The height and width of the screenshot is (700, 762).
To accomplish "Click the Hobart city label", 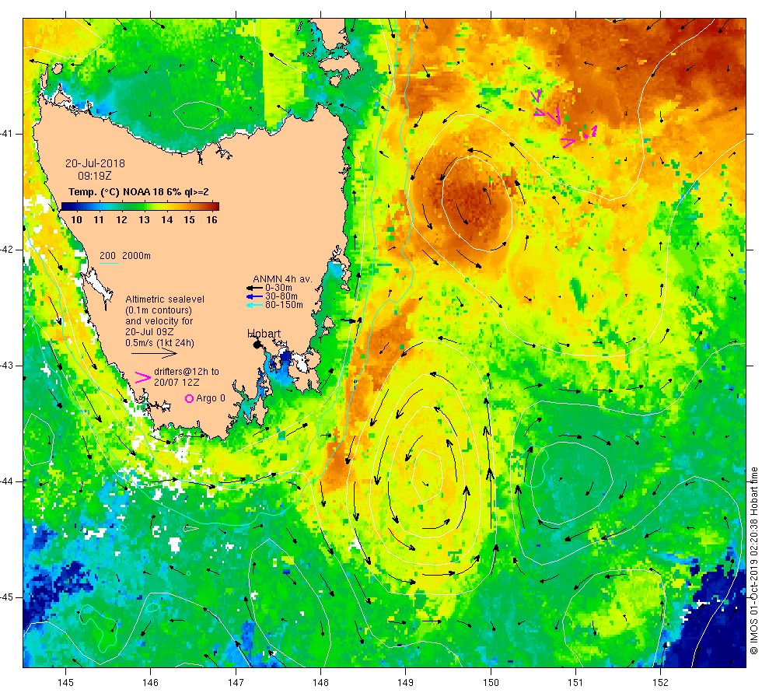I will pos(264,334).
